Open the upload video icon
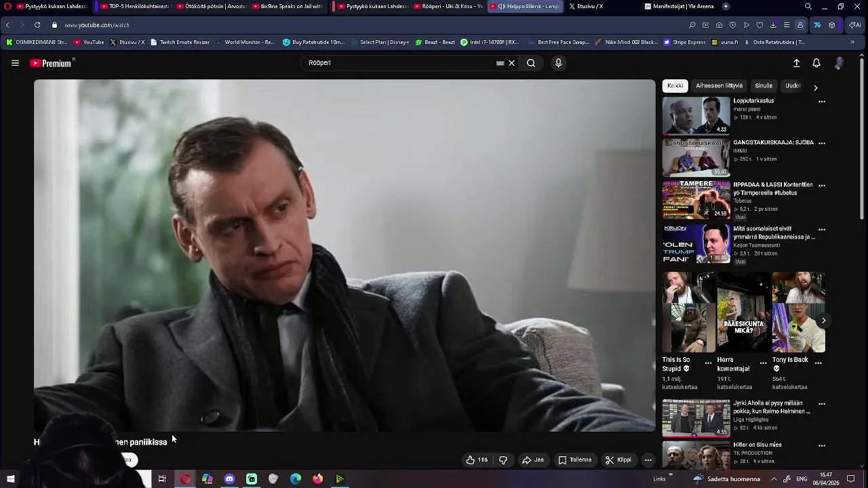 tap(797, 63)
